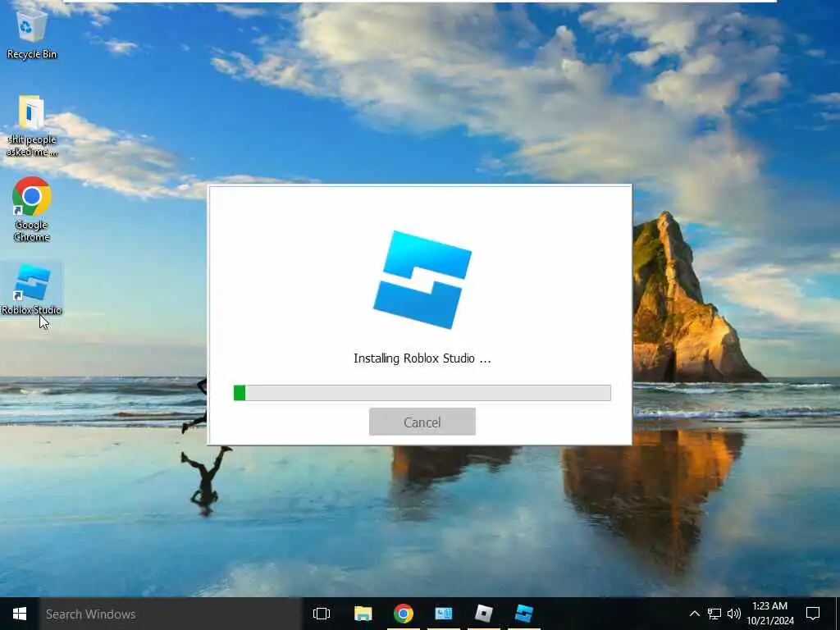The height and width of the screenshot is (630, 840).
Task: Open the clock showing 1:23 AM
Action: pos(769,614)
